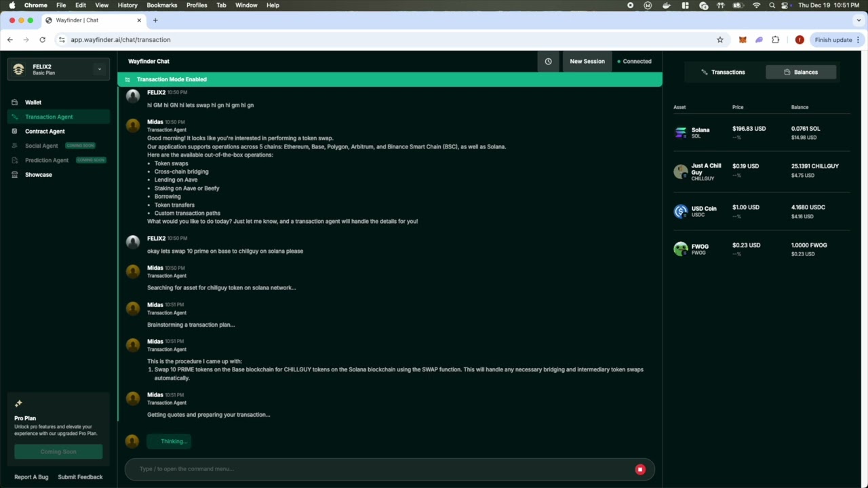The width and height of the screenshot is (868, 488).
Task: Click site info icon in address bar
Action: click(62, 40)
